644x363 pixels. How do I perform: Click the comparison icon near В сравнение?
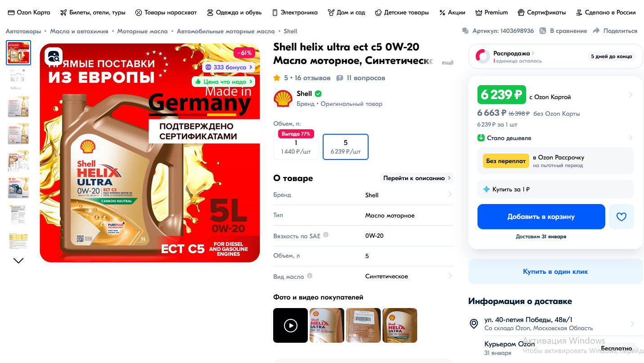pos(542,31)
